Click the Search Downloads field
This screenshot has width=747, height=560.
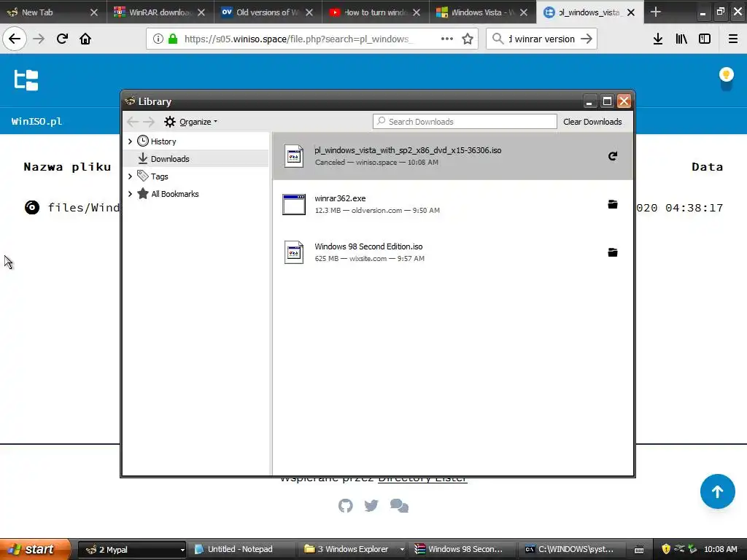pos(465,122)
